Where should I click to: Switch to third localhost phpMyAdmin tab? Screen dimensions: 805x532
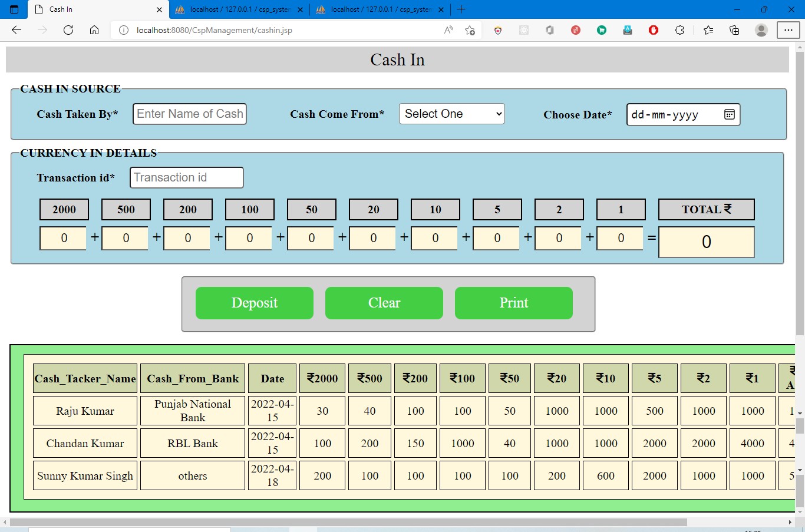pos(380,9)
